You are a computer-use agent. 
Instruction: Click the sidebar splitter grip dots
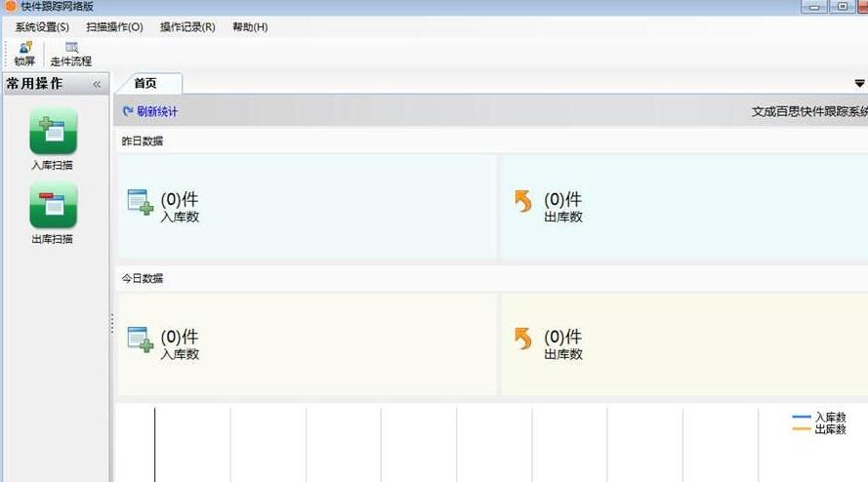[112, 323]
